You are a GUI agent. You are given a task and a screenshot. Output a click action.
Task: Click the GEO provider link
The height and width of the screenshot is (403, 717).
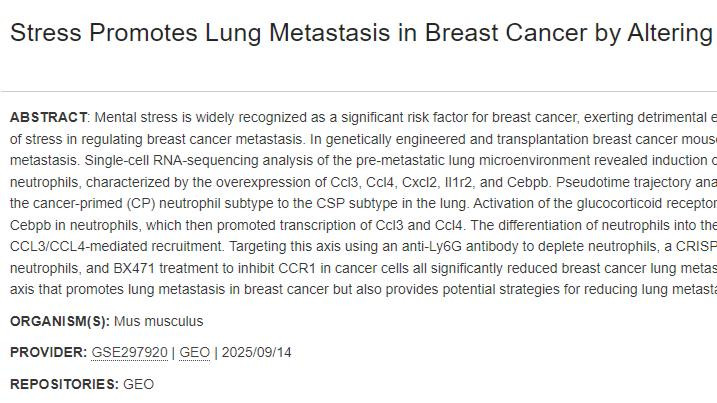click(194, 352)
